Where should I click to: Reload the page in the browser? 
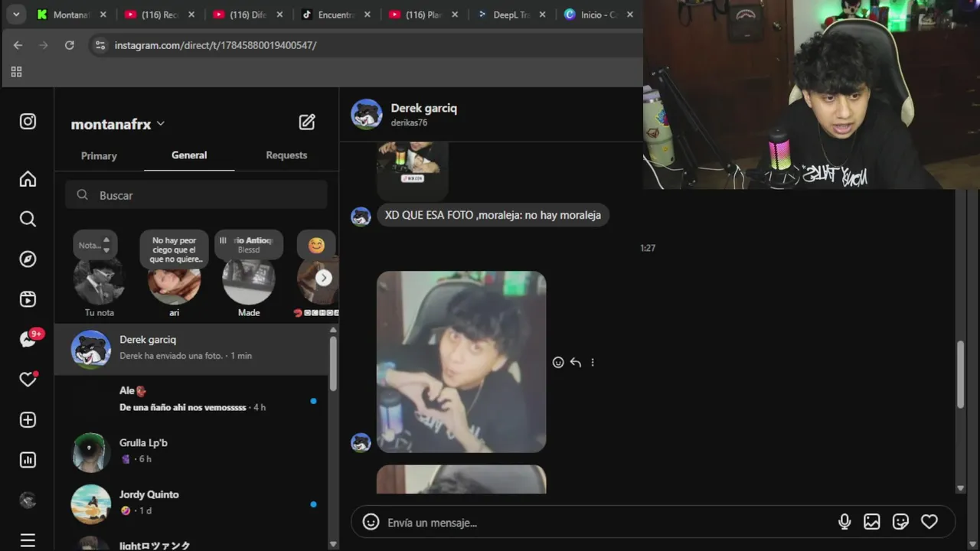70,45
